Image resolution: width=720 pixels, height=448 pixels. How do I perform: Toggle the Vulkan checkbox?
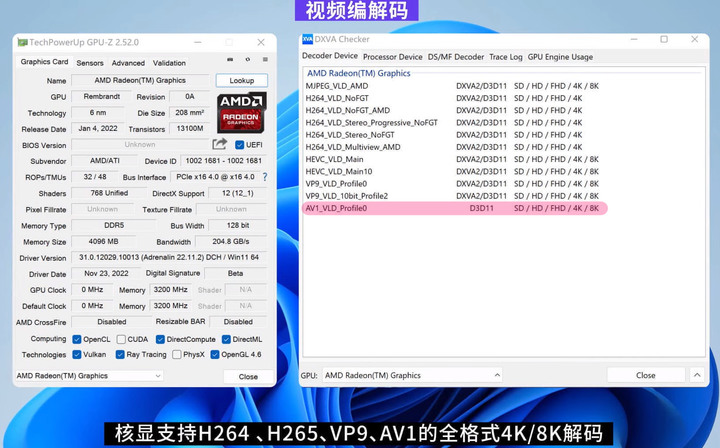(77, 354)
